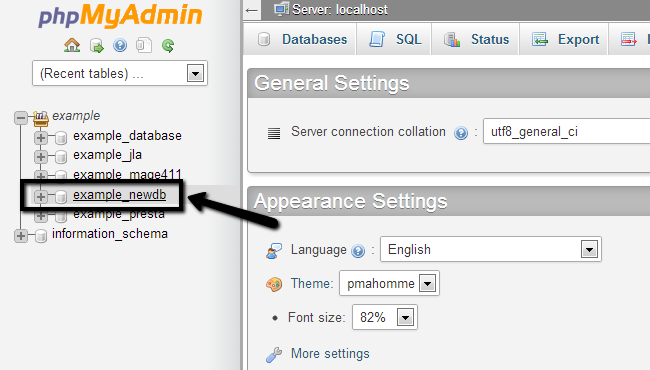Open the Font size dropdown
The height and width of the screenshot is (370, 650).
pyautogui.click(x=385, y=317)
